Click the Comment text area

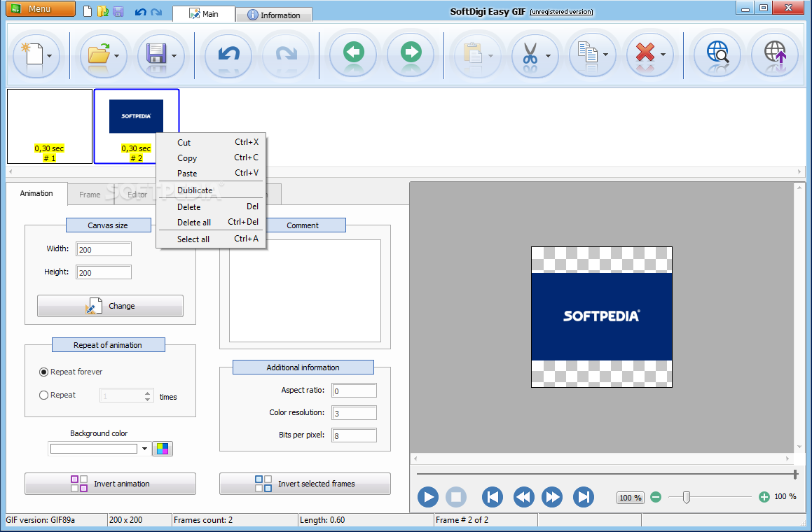click(305, 290)
